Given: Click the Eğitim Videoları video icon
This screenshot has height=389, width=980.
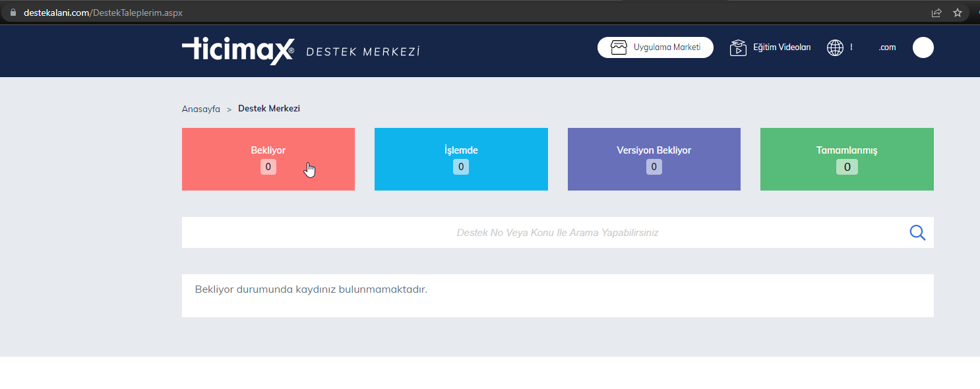Looking at the screenshot, I should click(738, 47).
